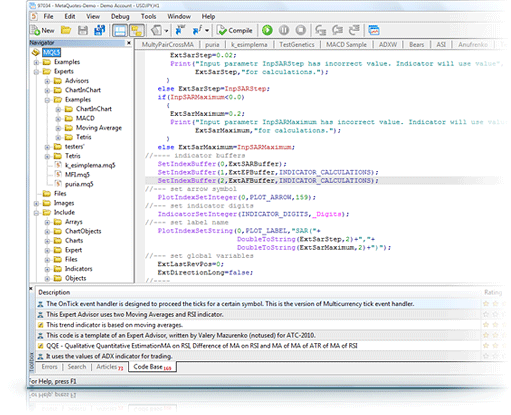Collapse the Experts folder
Viewport: 511px width, 415px height.
click(x=36, y=71)
